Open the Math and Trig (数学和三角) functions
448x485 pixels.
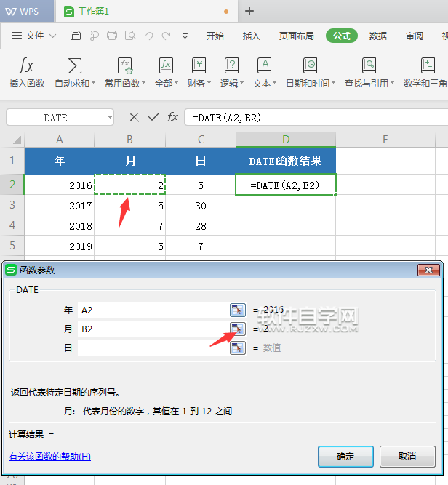(x=425, y=73)
